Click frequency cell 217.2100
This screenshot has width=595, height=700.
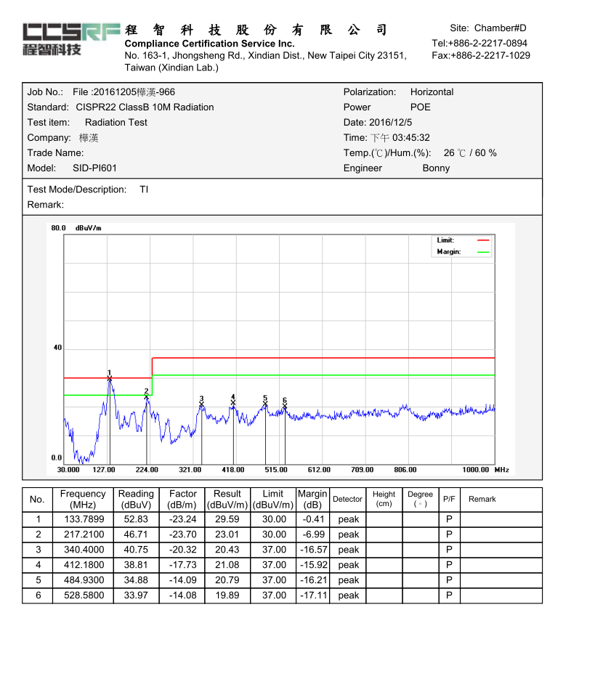tap(84, 534)
